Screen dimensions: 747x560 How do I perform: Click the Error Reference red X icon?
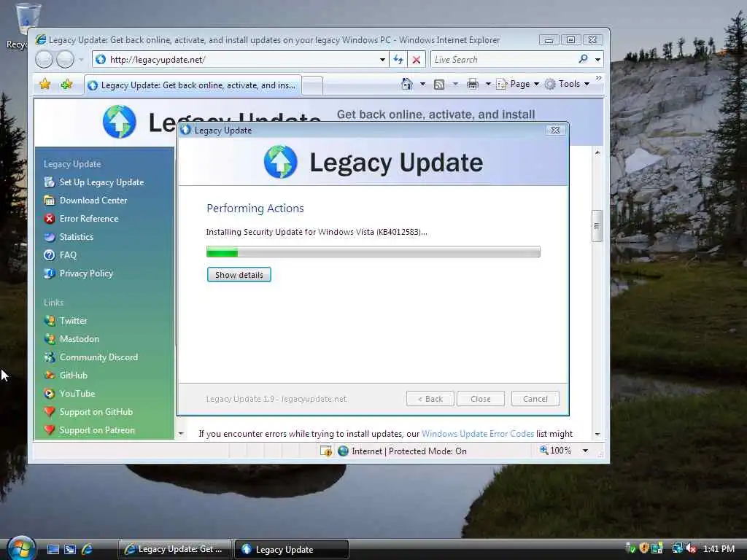pos(49,219)
